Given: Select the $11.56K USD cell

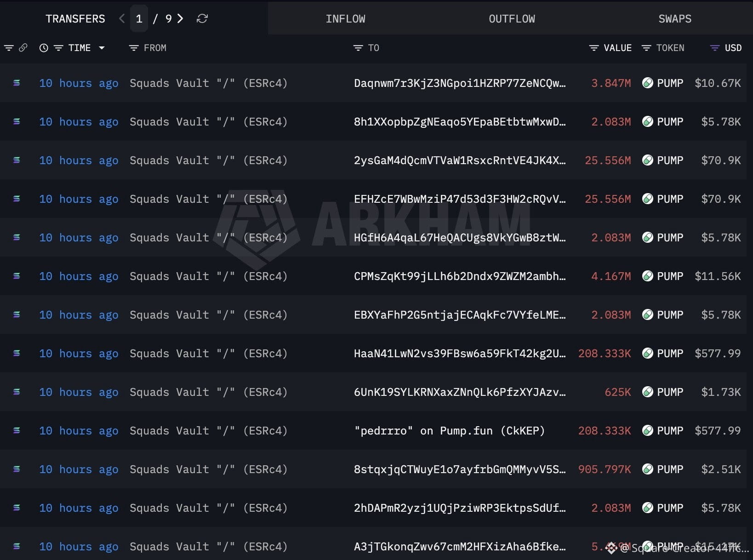Looking at the screenshot, I should tap(718, 276).
